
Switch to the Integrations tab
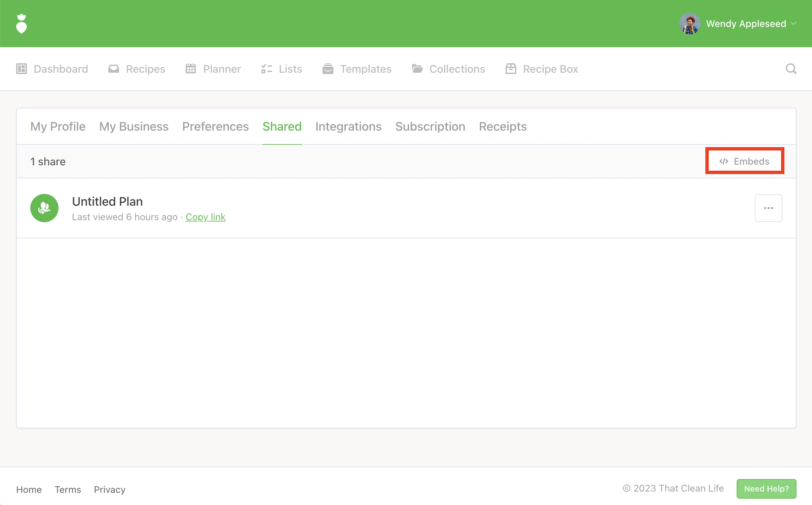[x=348, y=127]
